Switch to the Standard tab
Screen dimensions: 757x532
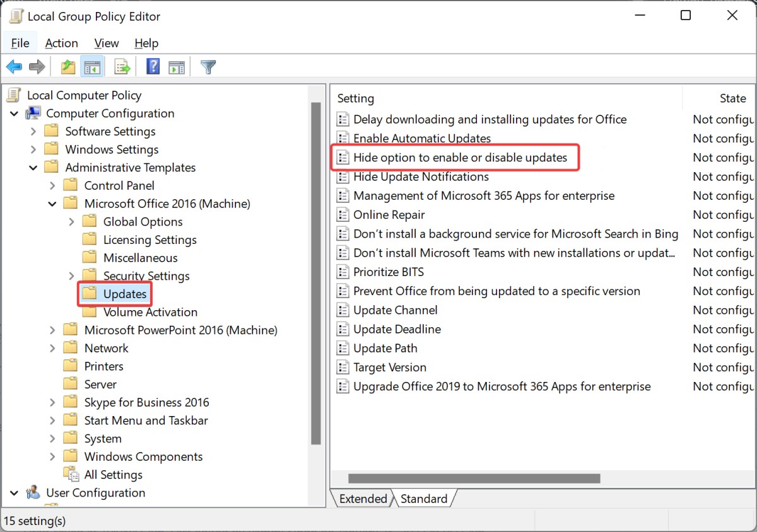click(424, 499)
